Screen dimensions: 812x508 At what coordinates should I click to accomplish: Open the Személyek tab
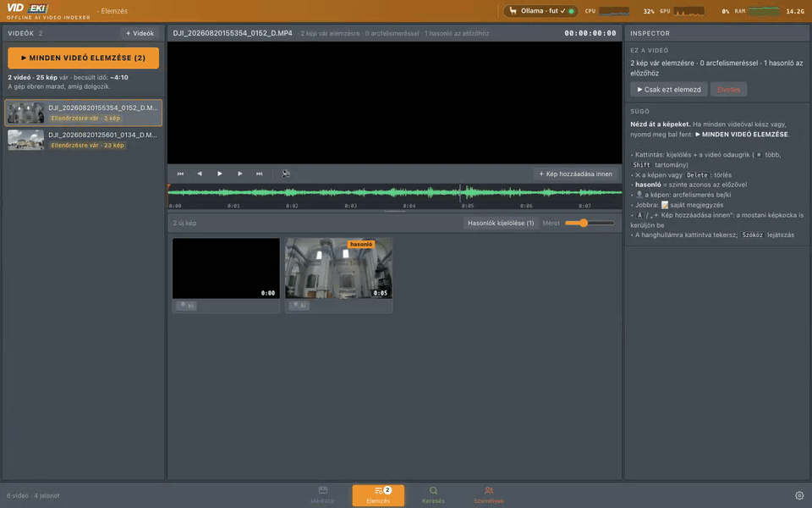(488, 495)
